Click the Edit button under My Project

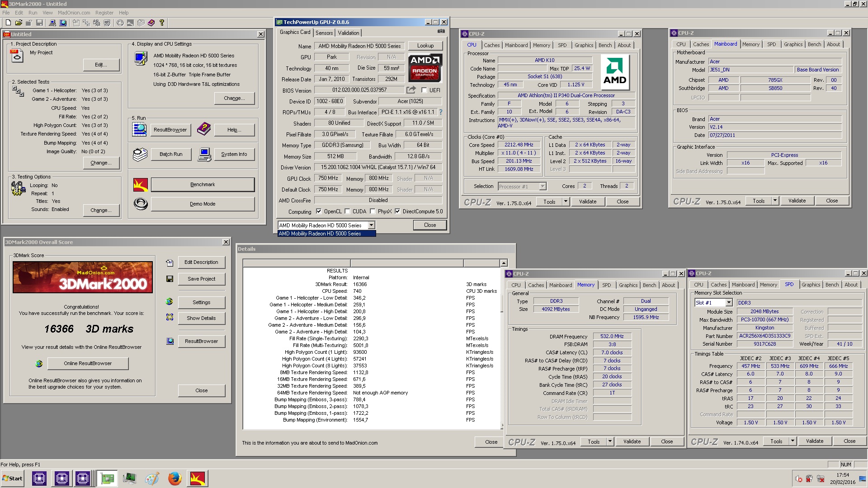point(101,65)
